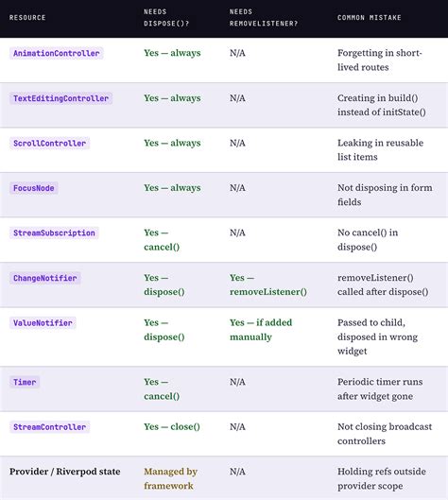Click the NEEDS REMOVELISTENER? column header
The width and height of the screenshot is (448, 500).
coord(264,18)
